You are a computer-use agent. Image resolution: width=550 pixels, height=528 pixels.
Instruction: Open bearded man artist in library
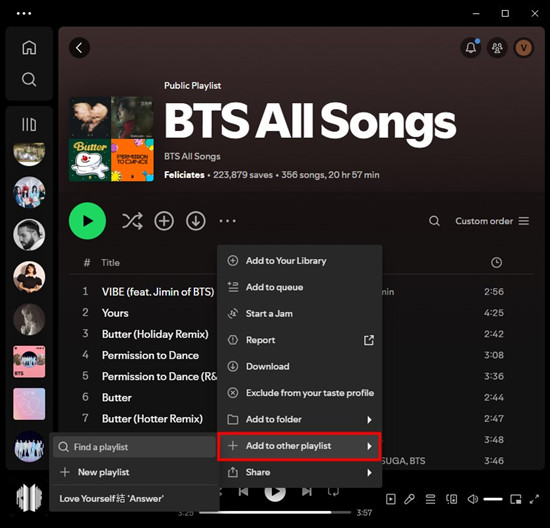(29, 235)
